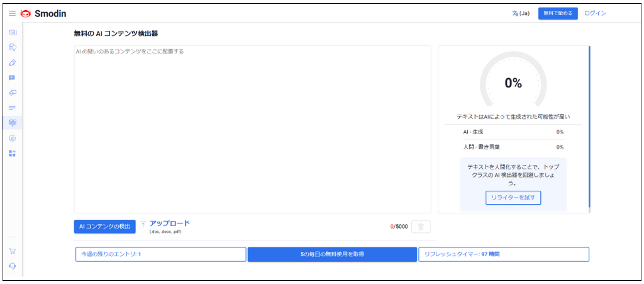
Task: Click the first sidebar icon at top
Action: [x=12, y=32]
